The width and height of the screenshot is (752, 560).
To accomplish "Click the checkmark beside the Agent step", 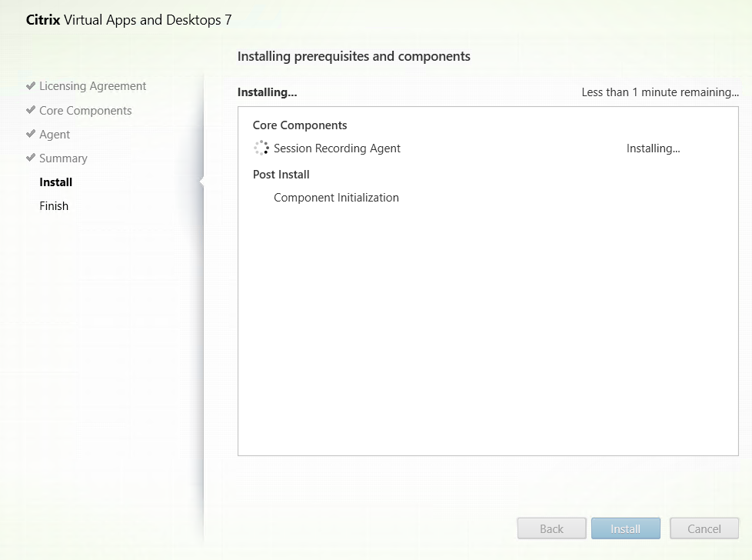I will [x=31, y=134].
